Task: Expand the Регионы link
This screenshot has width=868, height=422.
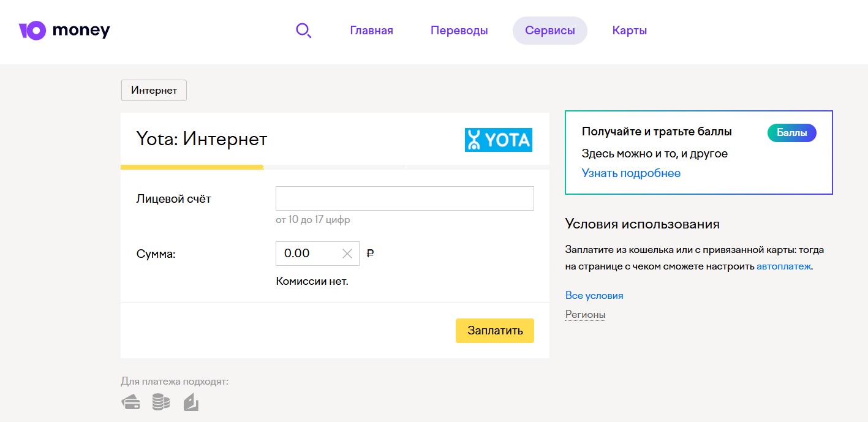Action: [x=586, y=315]
